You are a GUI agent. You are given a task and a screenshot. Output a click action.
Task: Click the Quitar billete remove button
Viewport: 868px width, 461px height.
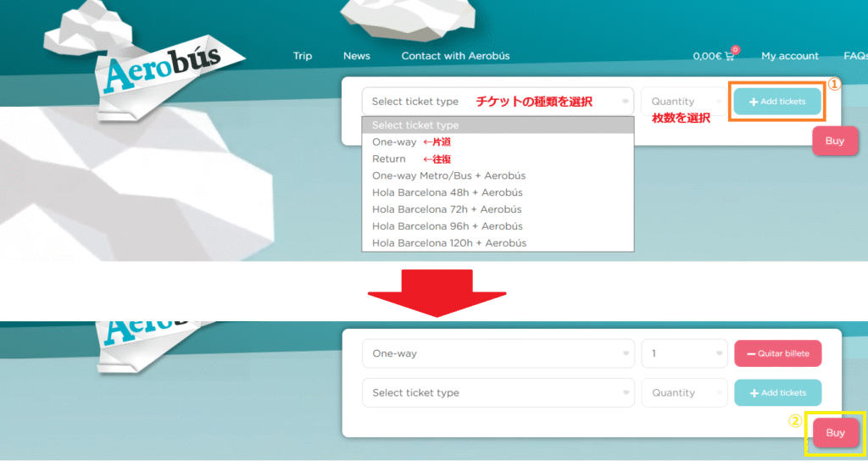click(x=777, y=353)
